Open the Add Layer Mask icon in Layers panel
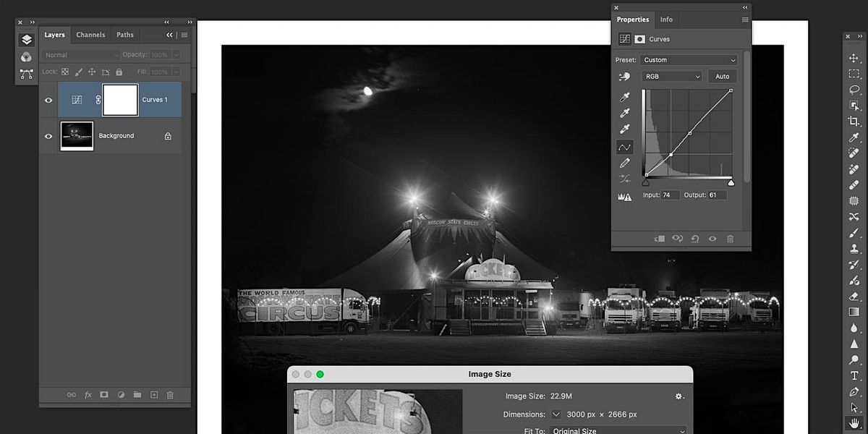The width and height of the screenshot is (868, 434). coord(103,395)
